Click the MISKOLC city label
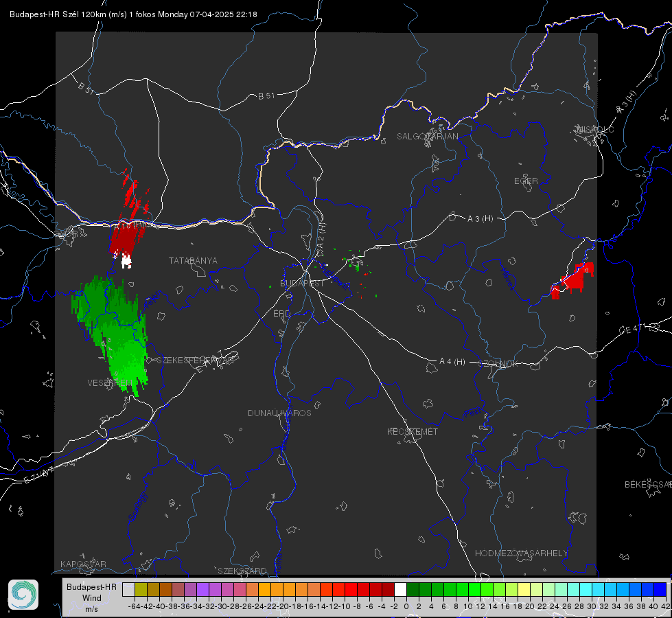The image size is (672, 618). click(595, 129)
